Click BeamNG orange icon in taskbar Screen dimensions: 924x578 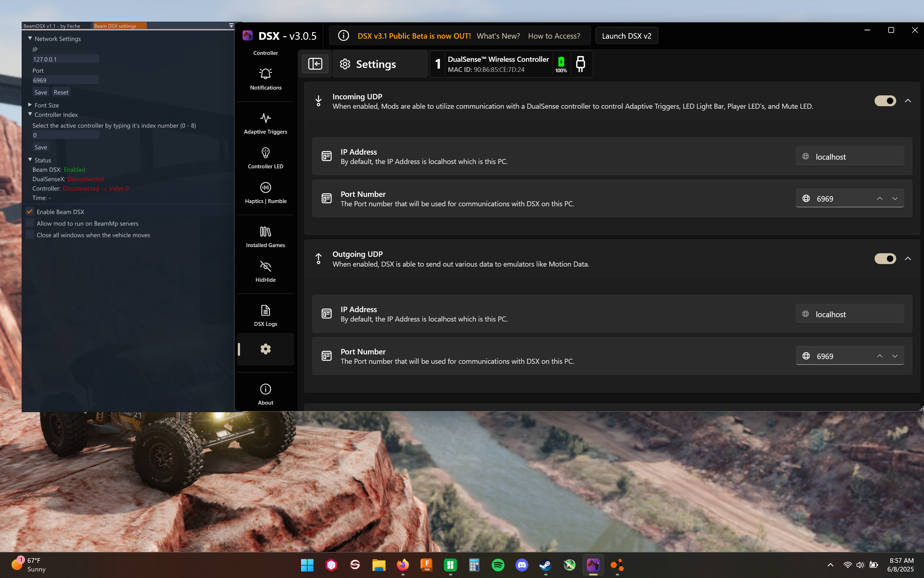617,565
